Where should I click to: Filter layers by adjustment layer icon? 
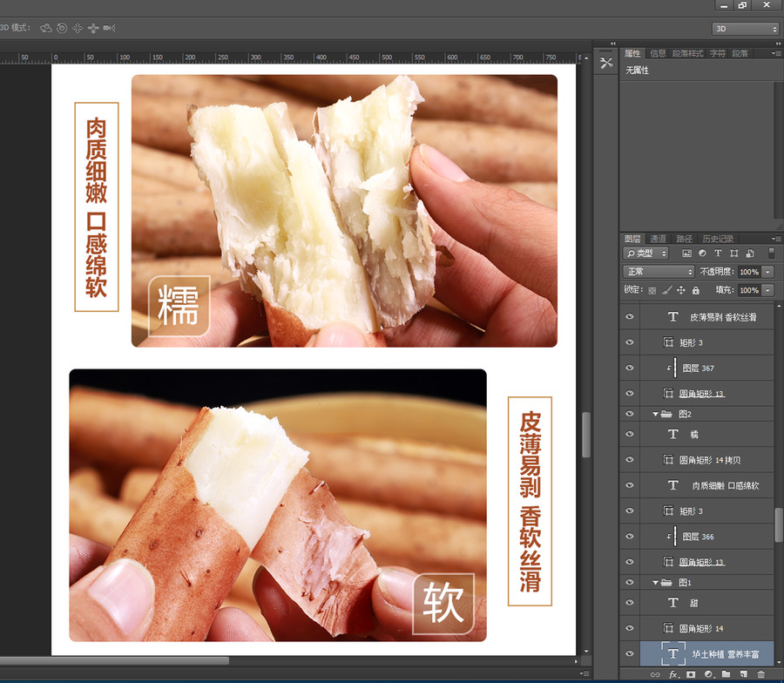click(x=702, y=254)
